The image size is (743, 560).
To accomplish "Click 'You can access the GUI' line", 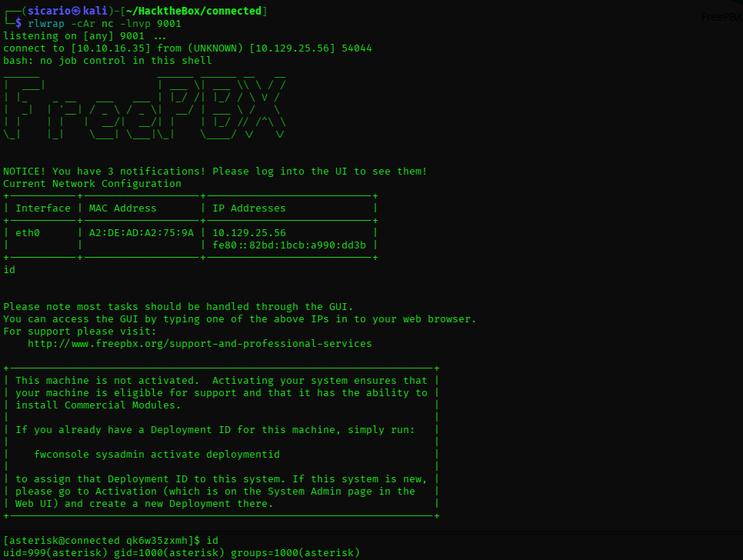I will (x=240, y=319).
